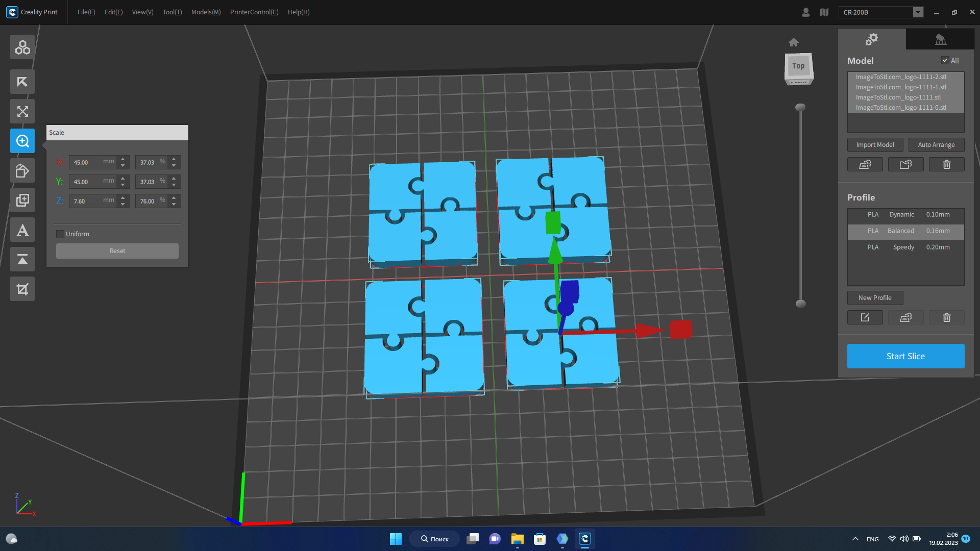This screenshot has width=980, height=551.
Task: Switch to the printer preview tab
Action: pyautogui.click(x=941, y=39)
